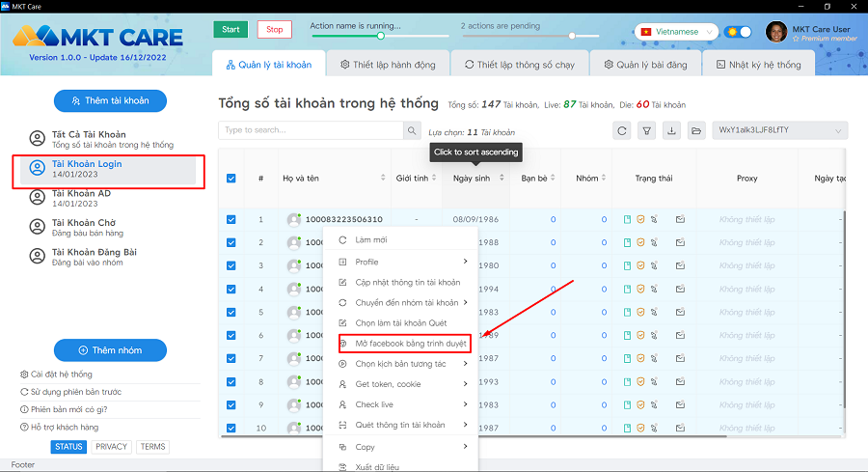Click the green note status icon in row 1
This screenshot has width=868, height=472.
coord(627,219)
